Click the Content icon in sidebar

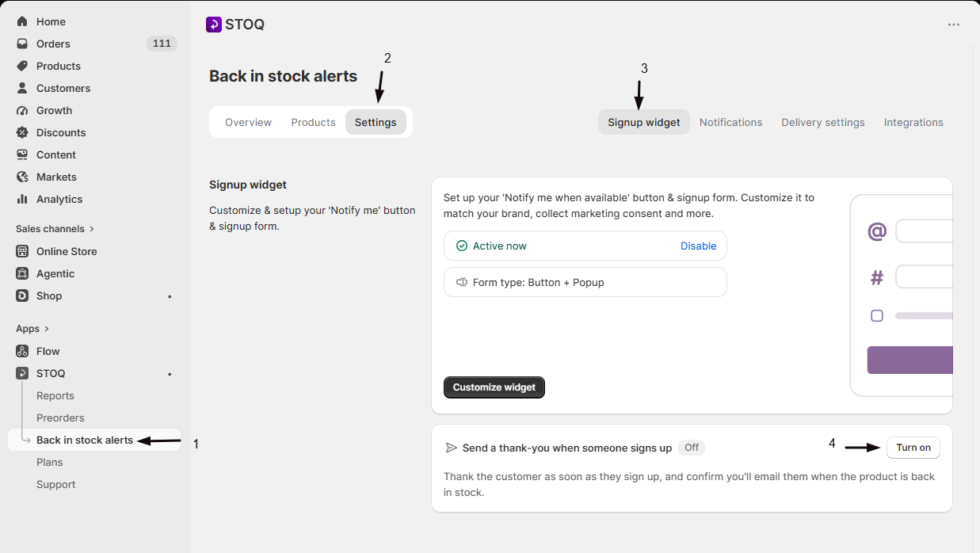tap(22, 154)
